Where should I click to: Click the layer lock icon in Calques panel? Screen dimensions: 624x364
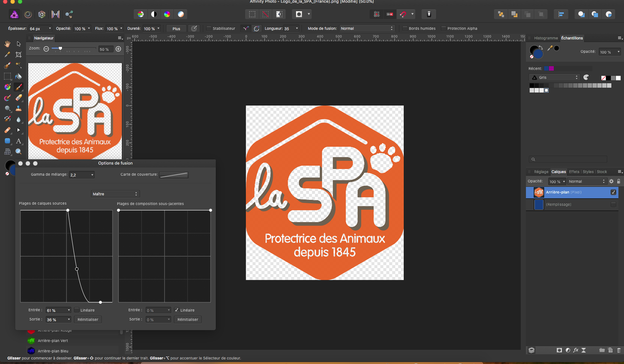click(x=619, y=181)
